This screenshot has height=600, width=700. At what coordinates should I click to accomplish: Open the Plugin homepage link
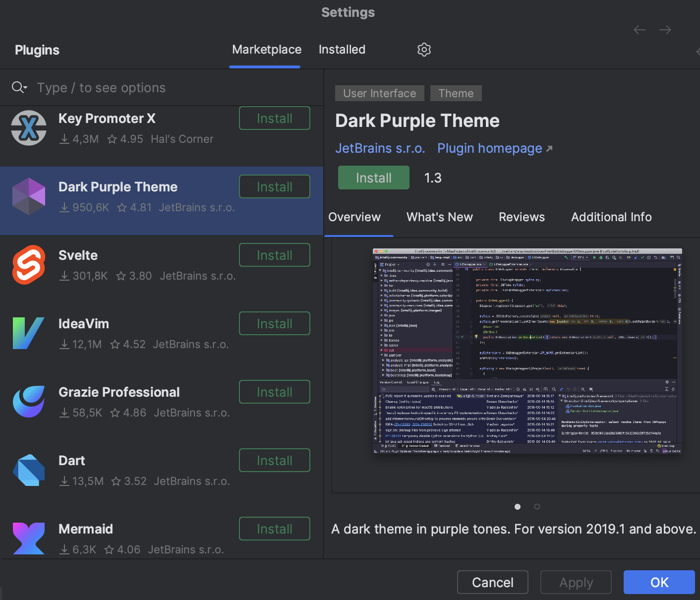[490, 148]
